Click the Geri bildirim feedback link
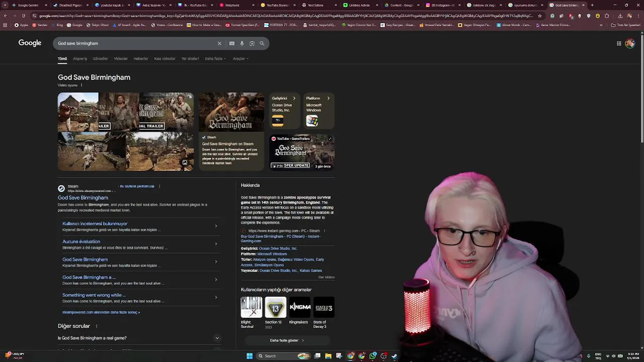644x362 pixels. [x=327, y=277]
